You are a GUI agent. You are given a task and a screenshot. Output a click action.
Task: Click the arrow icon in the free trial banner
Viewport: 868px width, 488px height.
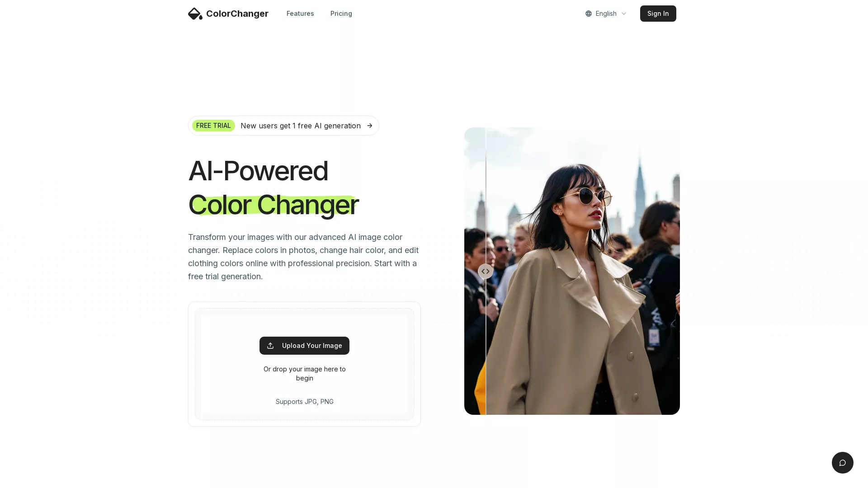[x=370, y=126]
